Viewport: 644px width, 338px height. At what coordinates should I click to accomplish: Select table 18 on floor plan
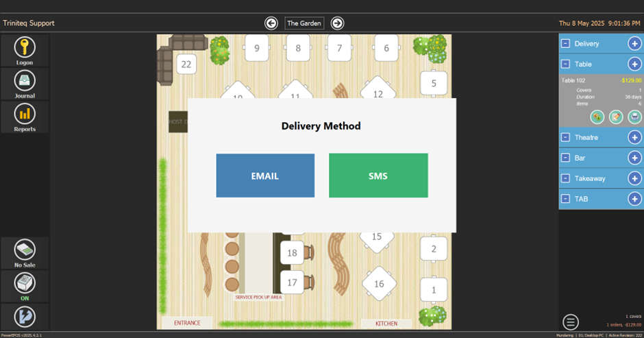(x=292, y=253)
